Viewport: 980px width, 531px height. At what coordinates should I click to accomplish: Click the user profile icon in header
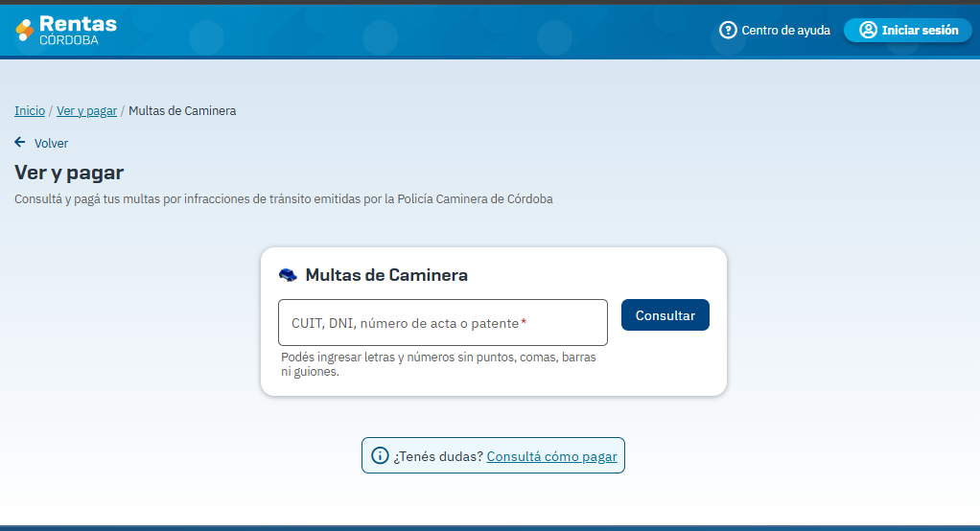click(868, 30)
